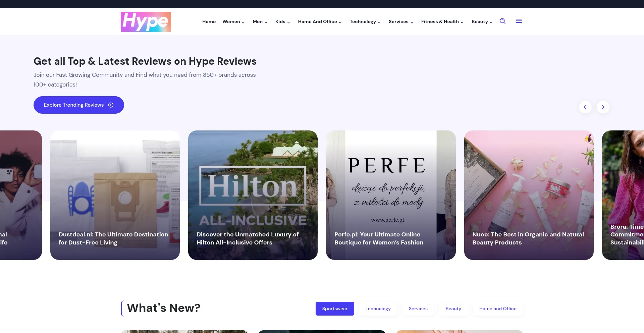This screenshot has height=333, width=644.
Task: Click the Home menu item
Action: coord(209,21)
